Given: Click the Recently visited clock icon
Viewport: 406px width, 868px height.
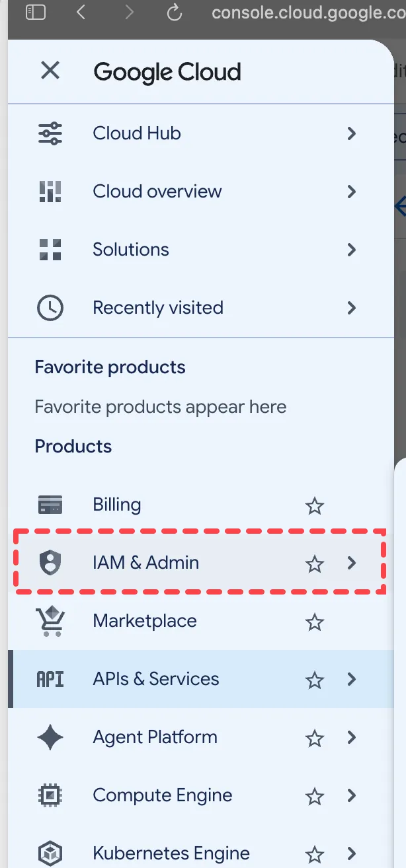Looking at the screenshot, I should coord(50,308).
